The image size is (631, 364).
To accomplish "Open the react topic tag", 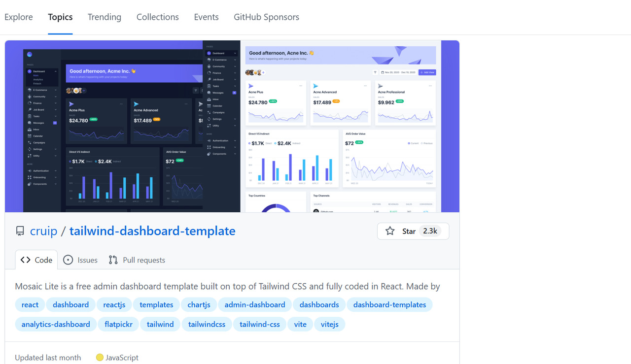I will pos(30,305).
